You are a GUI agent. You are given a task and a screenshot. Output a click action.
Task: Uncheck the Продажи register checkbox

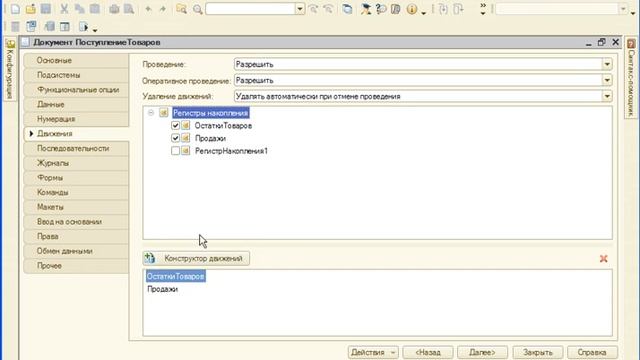pyautogui.click(x=176, y=138)
